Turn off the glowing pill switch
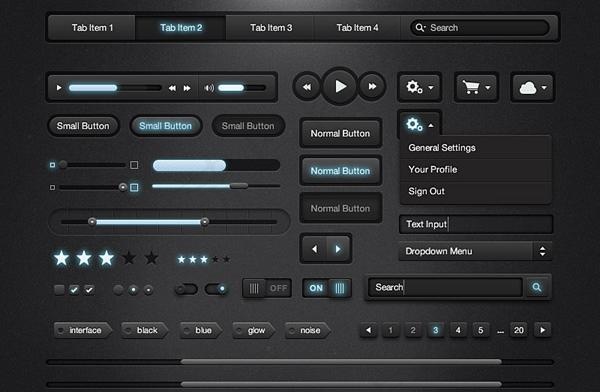 pyautogui.click(x=216, y=289)
